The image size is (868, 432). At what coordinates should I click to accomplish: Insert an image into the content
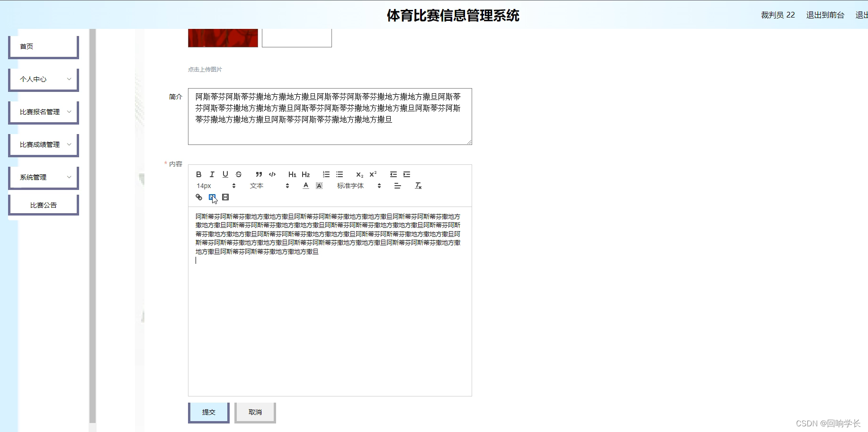coord(212,197)
